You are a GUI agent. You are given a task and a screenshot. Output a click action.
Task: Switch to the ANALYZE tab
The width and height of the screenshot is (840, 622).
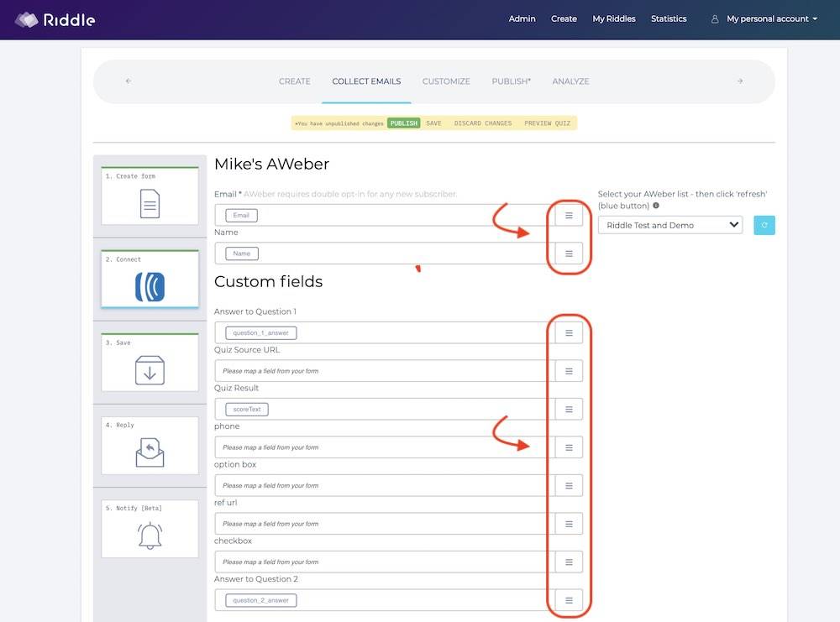click(570, 81)
